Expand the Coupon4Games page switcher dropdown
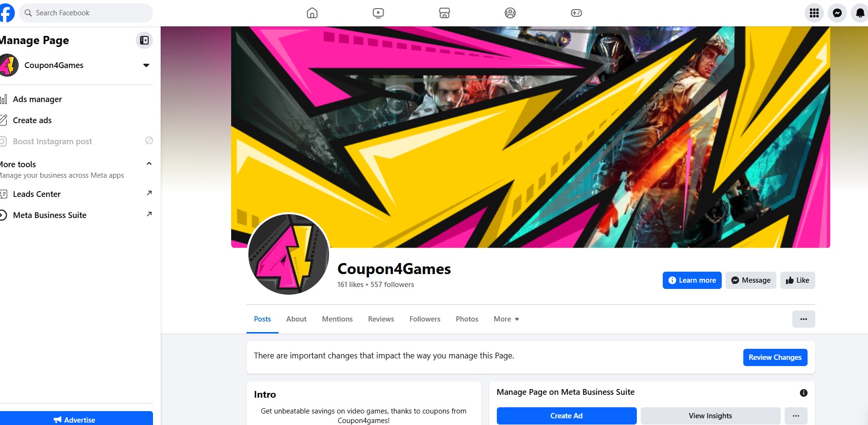This screenshot has height=425, width=868. click(x=146, y=65)
